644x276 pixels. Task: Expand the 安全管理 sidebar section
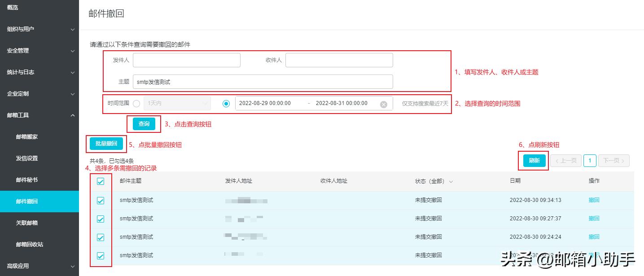pyautogui.click(x=39, y=51)
